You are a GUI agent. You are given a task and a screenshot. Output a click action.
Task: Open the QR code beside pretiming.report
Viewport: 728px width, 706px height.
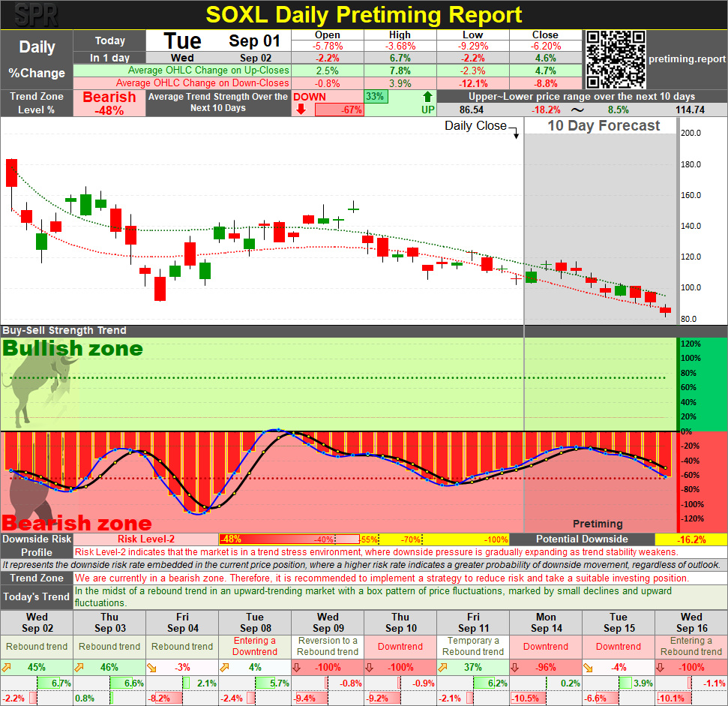tap(616, 59)
